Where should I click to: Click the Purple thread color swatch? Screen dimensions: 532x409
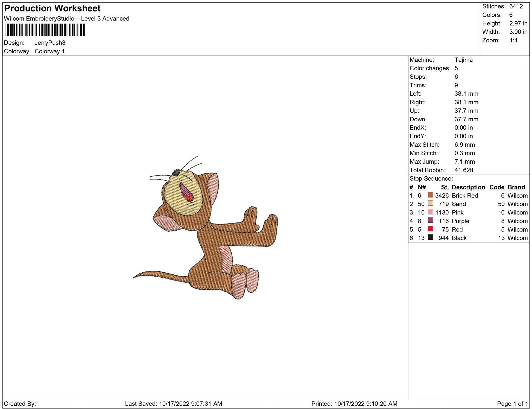click(430, 220)
